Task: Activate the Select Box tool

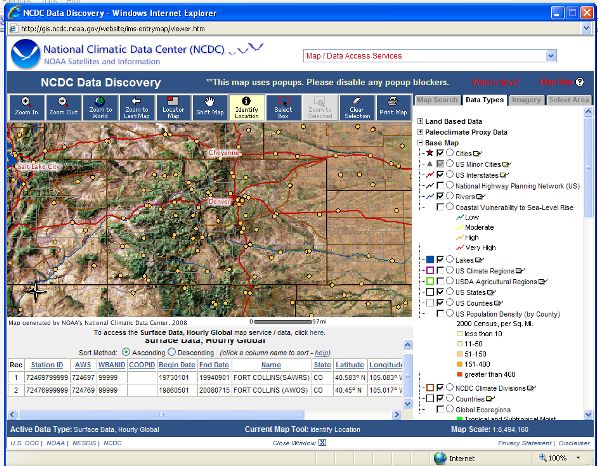Action: 283,108
